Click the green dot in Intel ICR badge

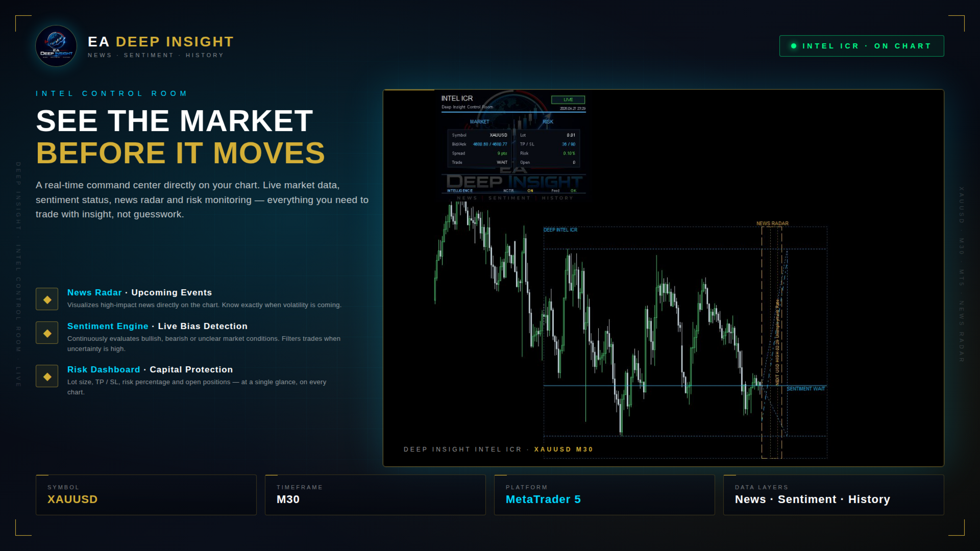pos(794,46)
